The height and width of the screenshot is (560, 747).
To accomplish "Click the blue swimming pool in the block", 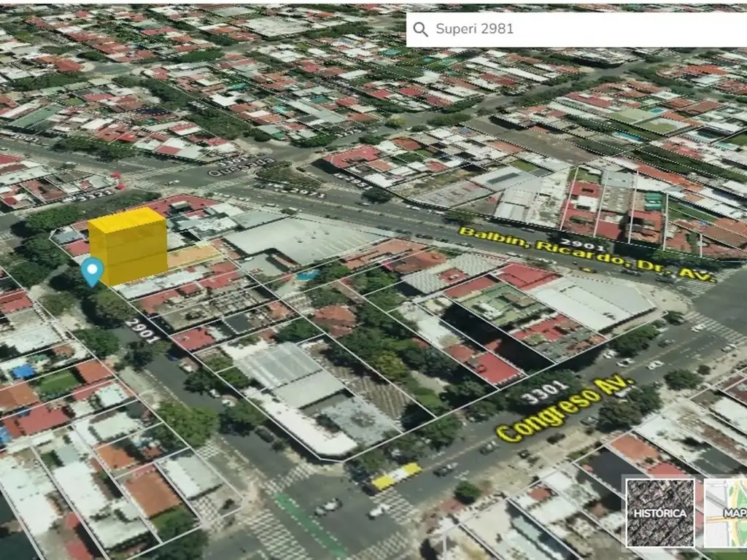I will (x=308, y=276).
